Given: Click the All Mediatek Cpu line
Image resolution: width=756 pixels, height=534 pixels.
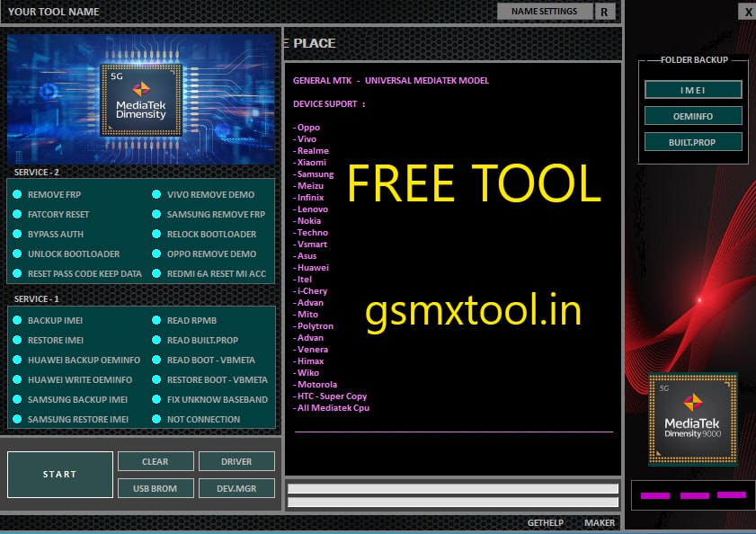Looking at the screenshot, I should coord(331,407).
